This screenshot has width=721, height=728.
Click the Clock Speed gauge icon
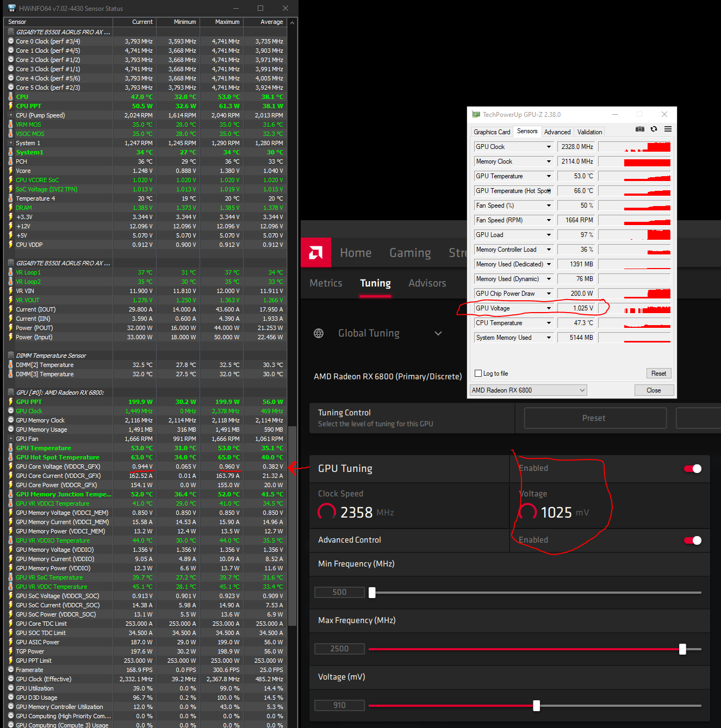[x=327, y=512]
